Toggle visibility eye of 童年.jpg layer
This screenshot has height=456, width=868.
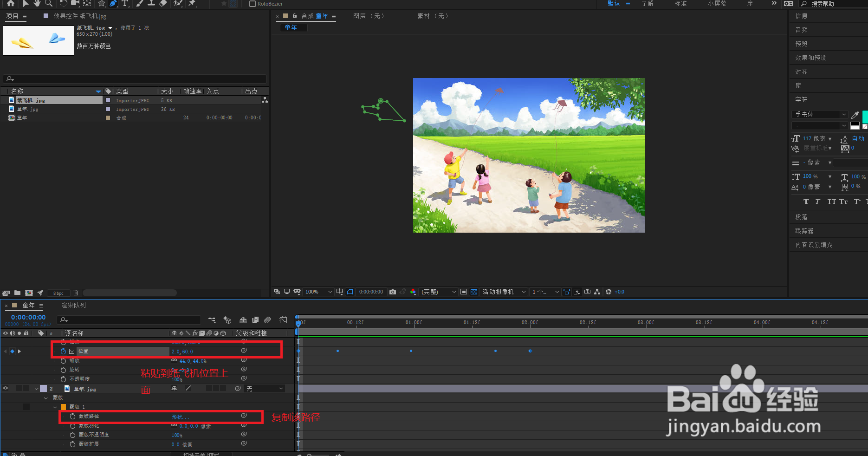click(6, 388)
